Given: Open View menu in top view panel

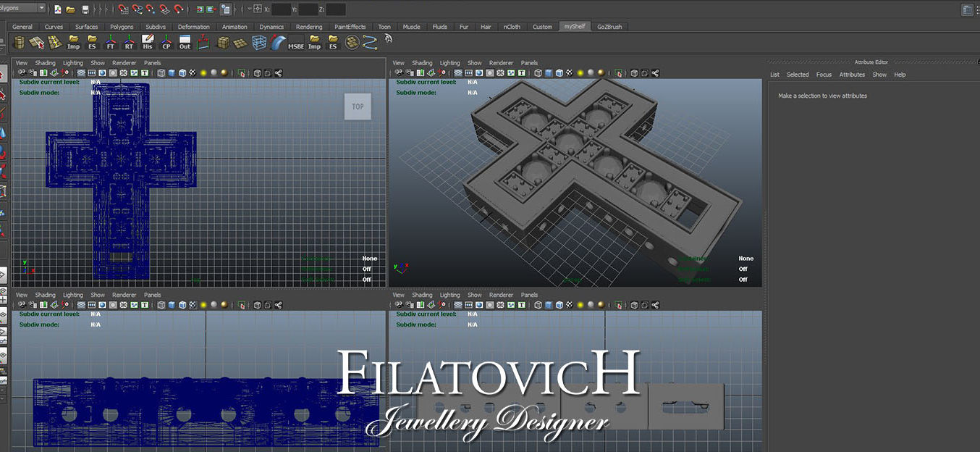Looking at the screenshot, I should 22,63.
